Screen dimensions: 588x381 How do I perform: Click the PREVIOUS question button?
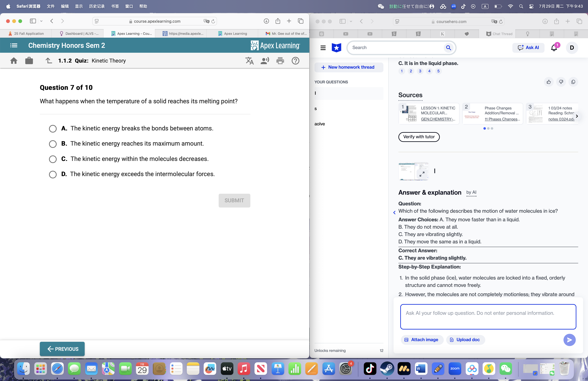(62, 349)
